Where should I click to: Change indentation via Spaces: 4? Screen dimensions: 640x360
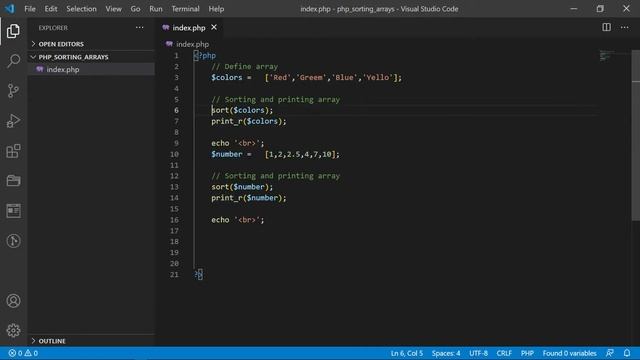coord(446,353)
